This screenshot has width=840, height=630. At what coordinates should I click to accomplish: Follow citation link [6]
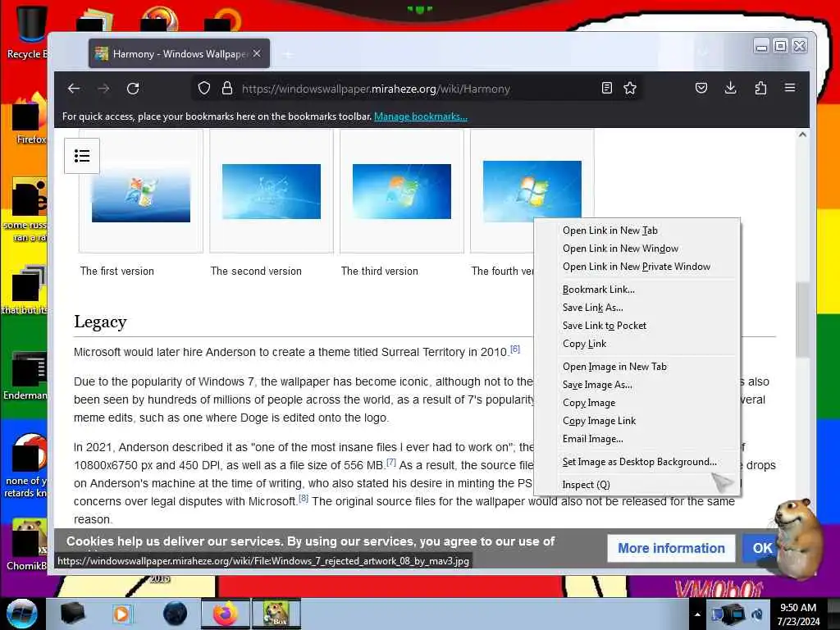coord(515,349)
